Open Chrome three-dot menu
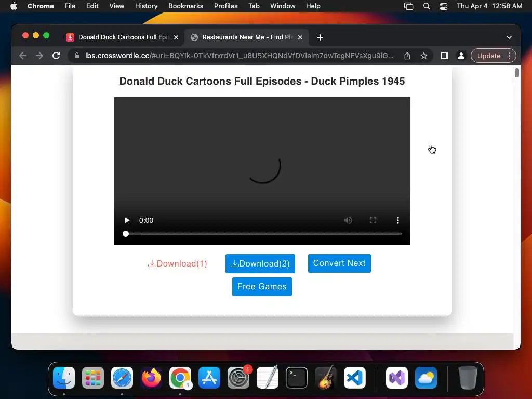The image size is (532, 399). click(x=509, y=56)
